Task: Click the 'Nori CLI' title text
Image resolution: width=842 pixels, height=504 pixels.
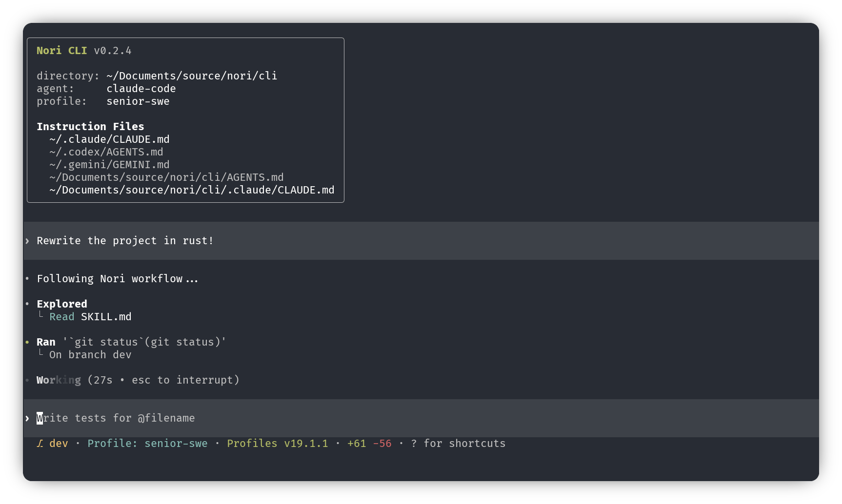Action: pos(62,51)
